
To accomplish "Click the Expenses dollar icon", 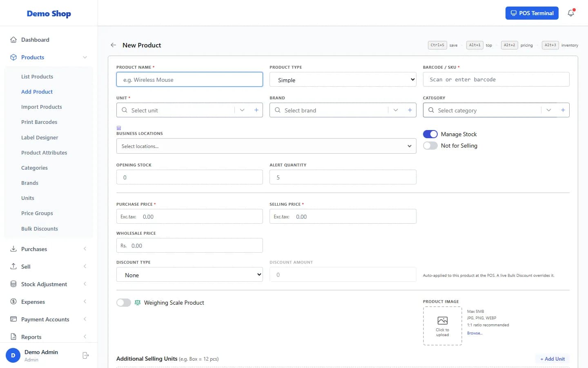I will click(13, 302).
